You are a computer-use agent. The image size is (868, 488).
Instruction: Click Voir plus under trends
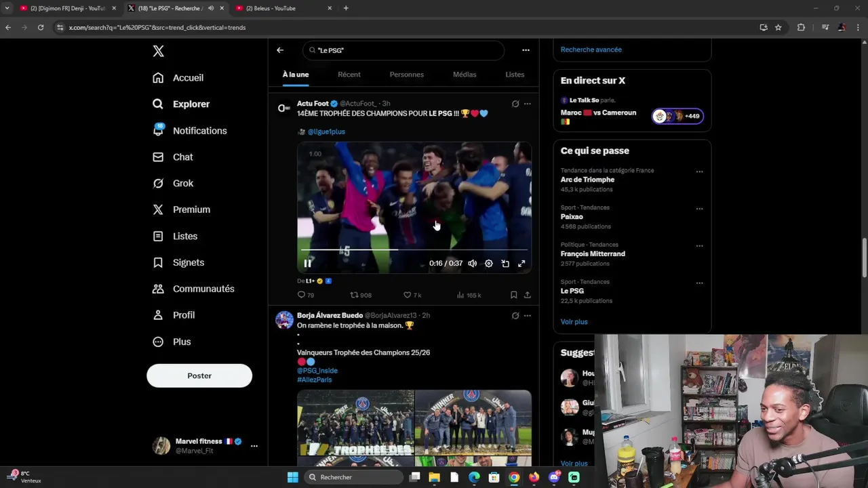pyautogui.click(x=574, y=322)
